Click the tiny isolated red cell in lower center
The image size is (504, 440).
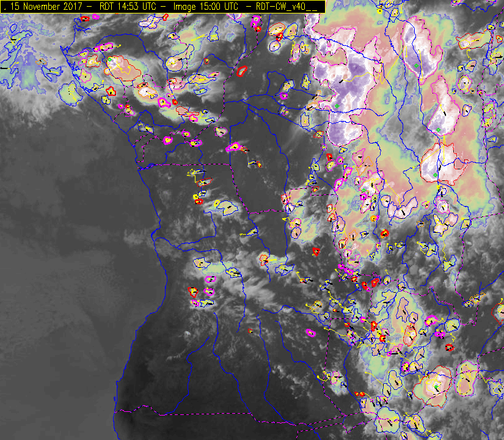pyautogui.click(x=250, y=331)
